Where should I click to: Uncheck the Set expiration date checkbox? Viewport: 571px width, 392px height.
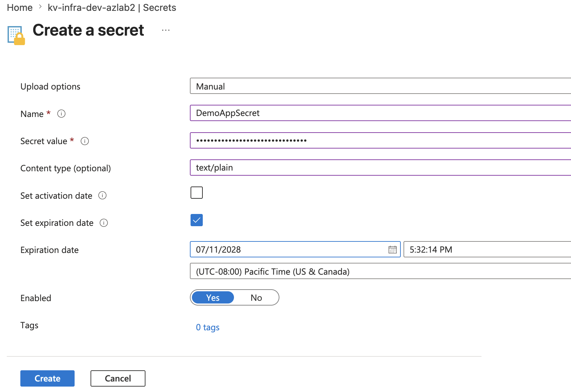click(197, 220)
